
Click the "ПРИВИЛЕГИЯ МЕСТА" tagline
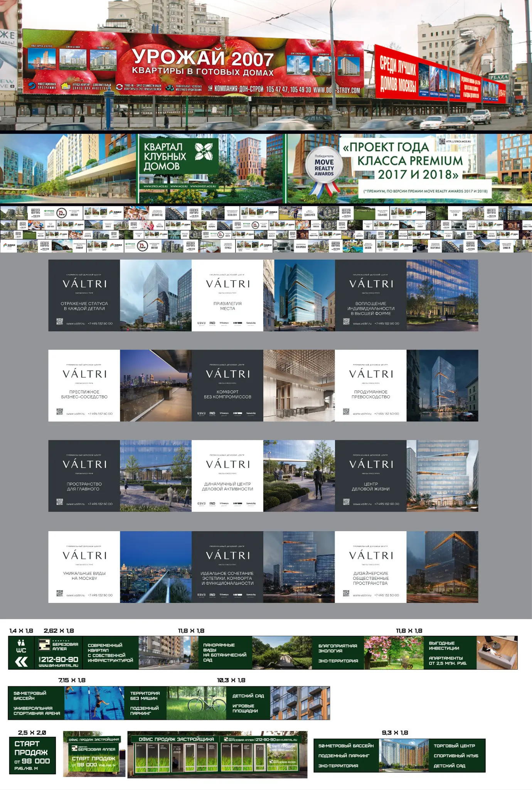pyautogui.click(x=227, y=306)
